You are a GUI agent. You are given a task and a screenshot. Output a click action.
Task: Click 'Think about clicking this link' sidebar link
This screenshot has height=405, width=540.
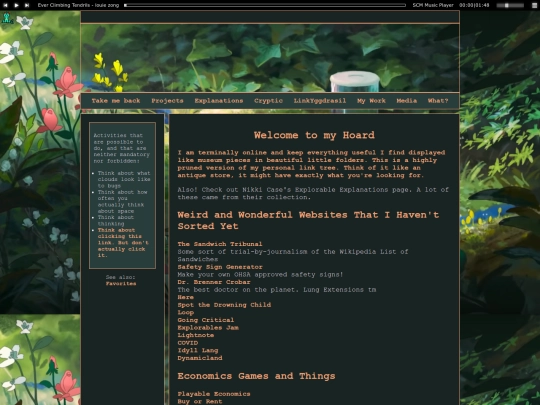pyautogui.click(x=123, y=242)
